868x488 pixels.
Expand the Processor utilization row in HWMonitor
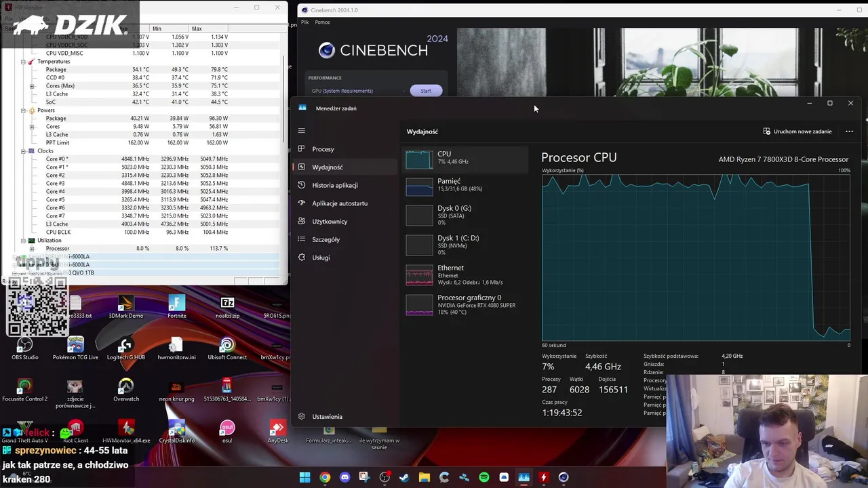coord(32,249)
